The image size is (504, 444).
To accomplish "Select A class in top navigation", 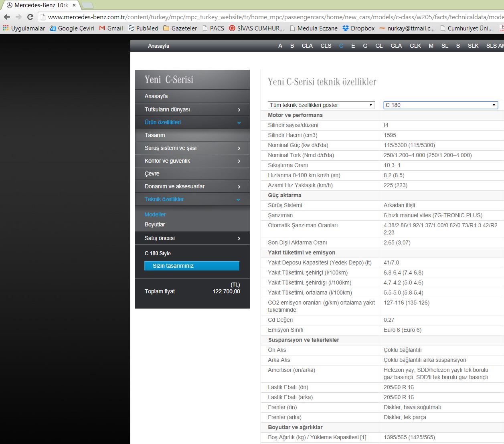I will [x=280, y=46].
